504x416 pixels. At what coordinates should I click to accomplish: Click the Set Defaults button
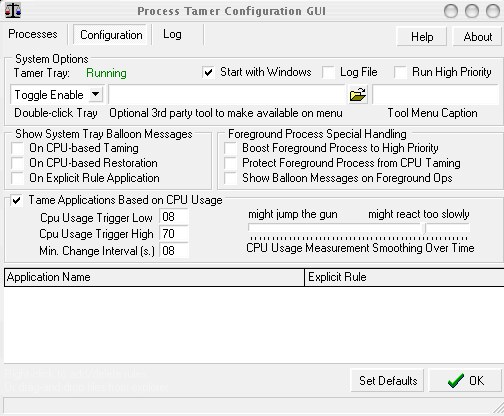pyautogui.click(x=387, y=380)
